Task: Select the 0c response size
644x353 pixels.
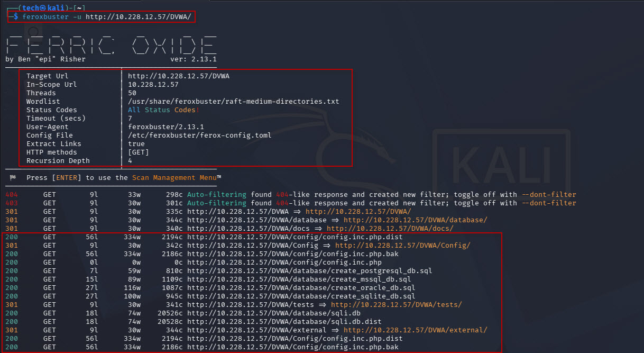Action: pyautogui.click(x=179, y=263)
